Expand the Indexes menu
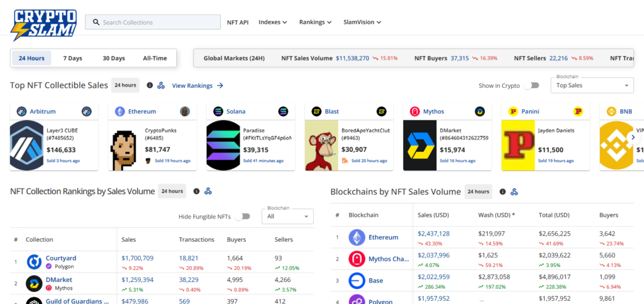 273,22
